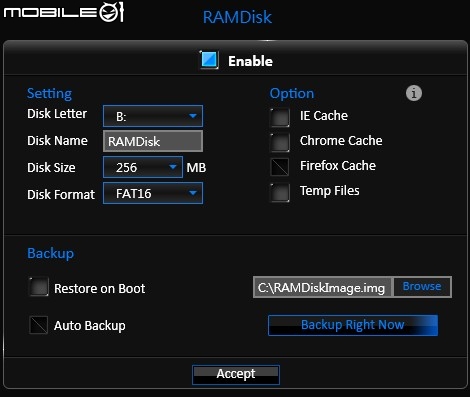This screenshot has width=470, height=397.
Task: Click the Accept button
Action: 236,375
